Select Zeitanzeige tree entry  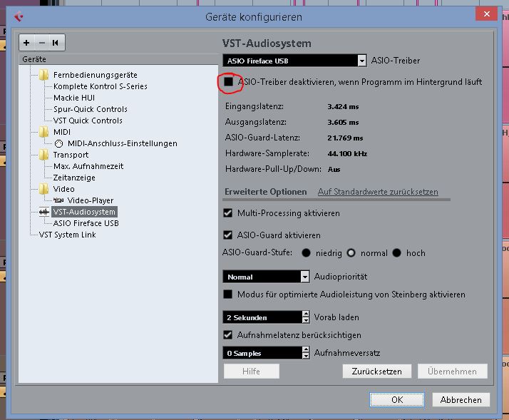point(74,178)
